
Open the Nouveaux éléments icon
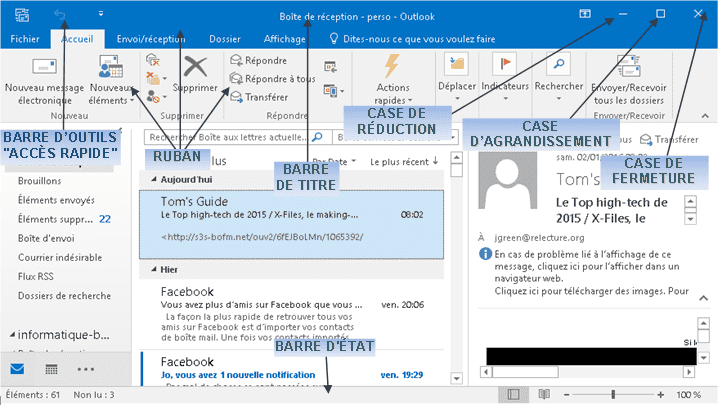[110, 67]
